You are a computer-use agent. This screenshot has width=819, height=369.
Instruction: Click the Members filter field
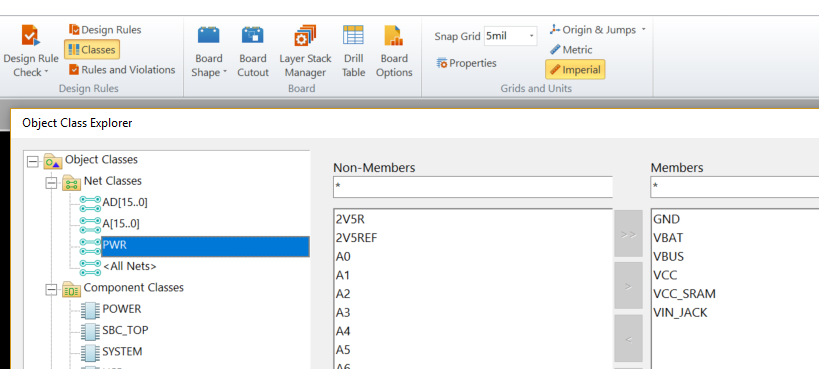734,187
